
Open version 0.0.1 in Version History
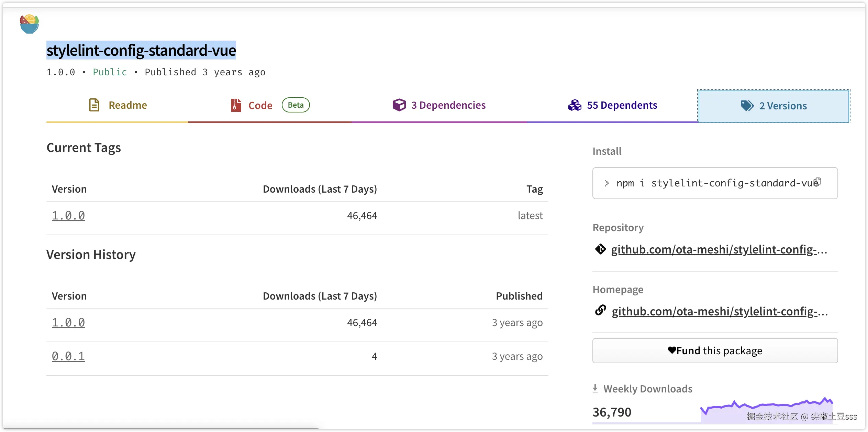click(x=68, y=356)
